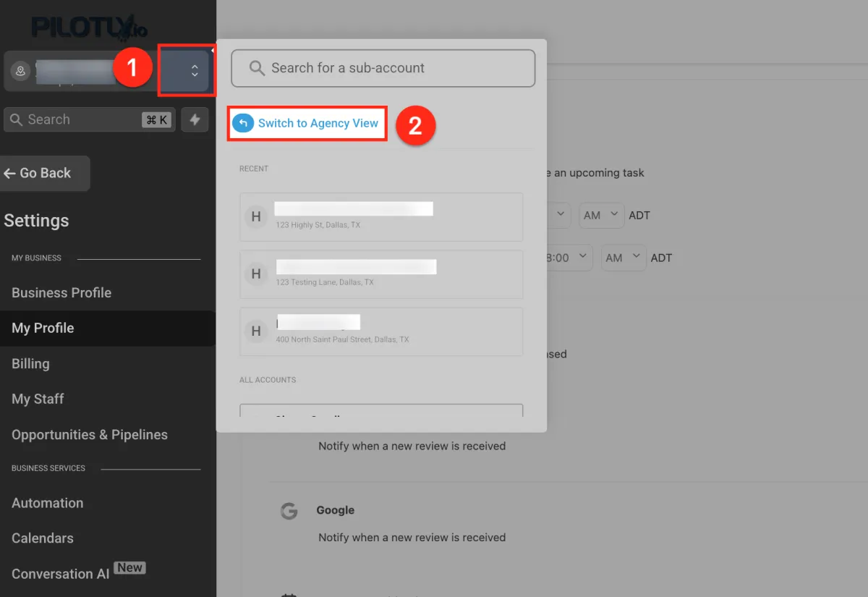Click the account location pin icon
The width and height of the screenshot is (868, 597).
21,70
